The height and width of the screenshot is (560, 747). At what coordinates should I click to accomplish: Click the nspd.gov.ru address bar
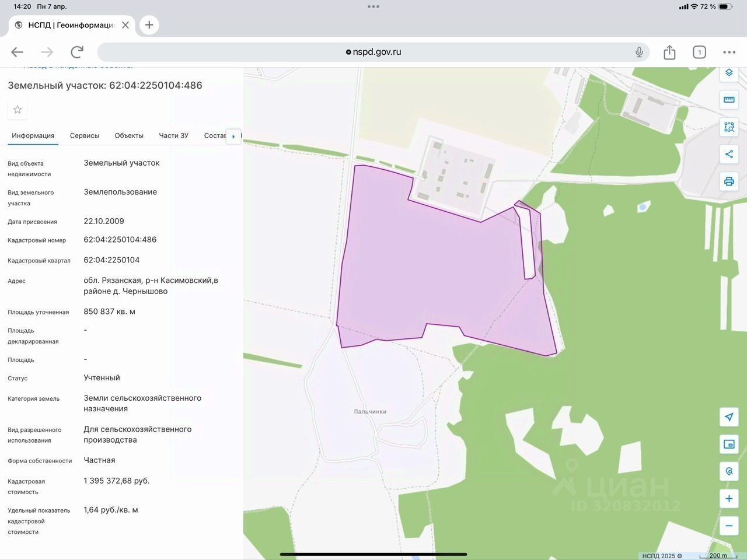click(373, 52)
